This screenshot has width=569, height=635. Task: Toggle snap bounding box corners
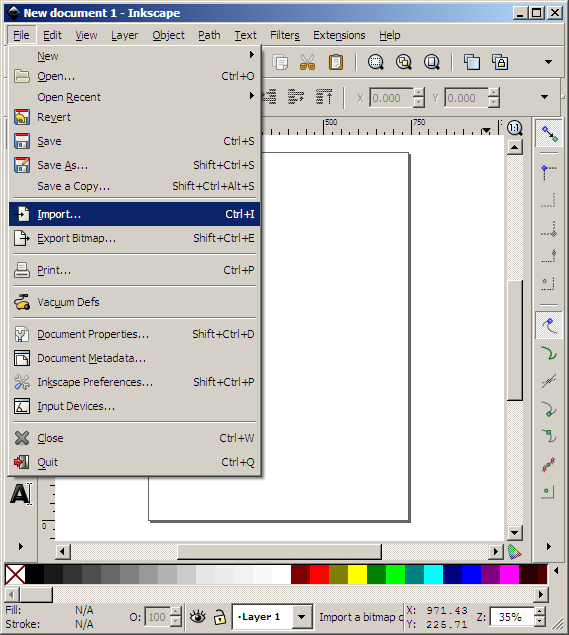pyautogui.click(x=549, y=172)
